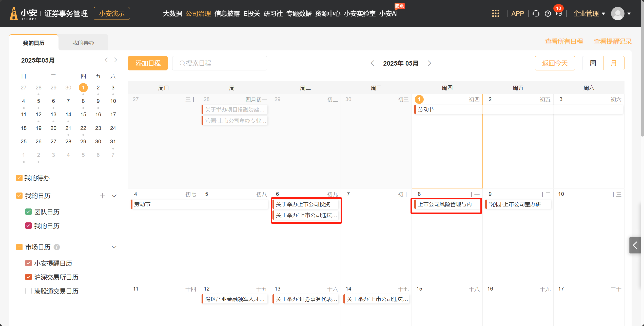The image size is (644, 326).
Task: Click the plus icon beside 我的日历
Action: pos(102,196)
